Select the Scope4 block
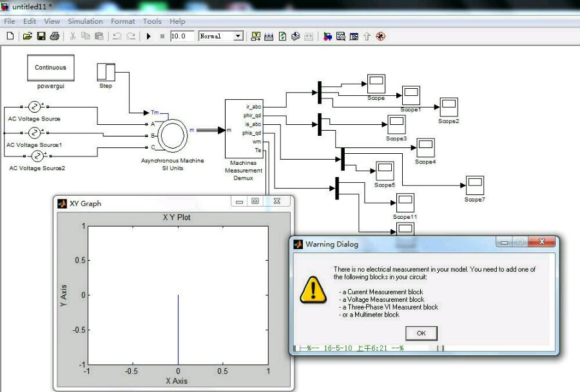Image resolution: width=580 pixels, height=392 pixels. (x=425, y=148)
